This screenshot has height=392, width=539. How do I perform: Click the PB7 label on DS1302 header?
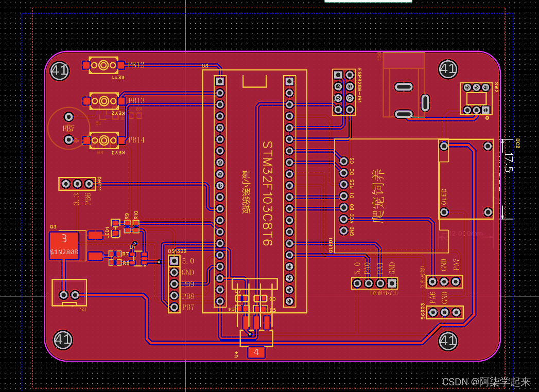tap(188, 307)
